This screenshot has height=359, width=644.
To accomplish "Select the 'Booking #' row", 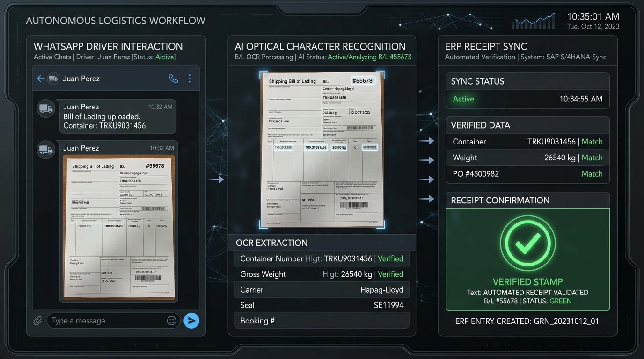I will tap(322, 321).
